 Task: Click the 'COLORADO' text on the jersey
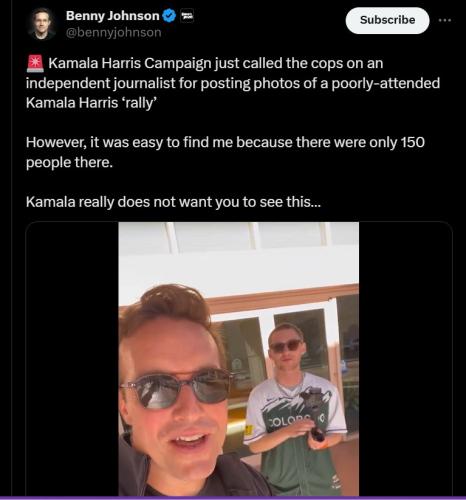(x=297, y=420)
